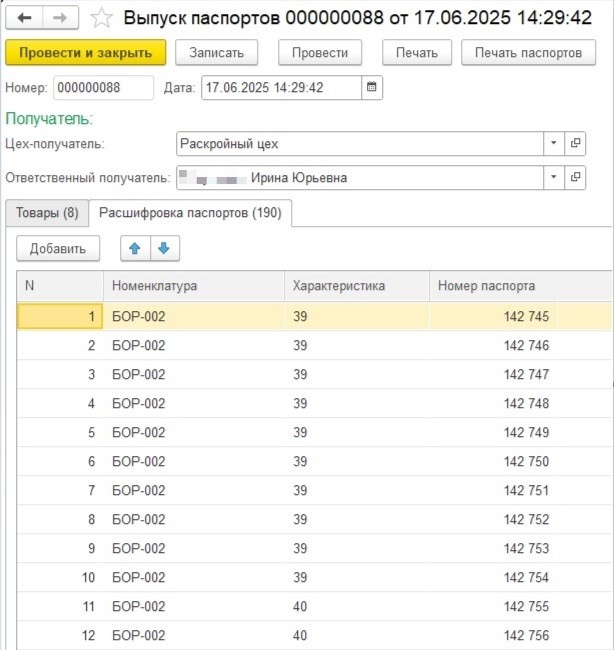Expand the Цех-получатель dropdown list
The height and width of the screenshot is (650, 614).
(554, 144)
